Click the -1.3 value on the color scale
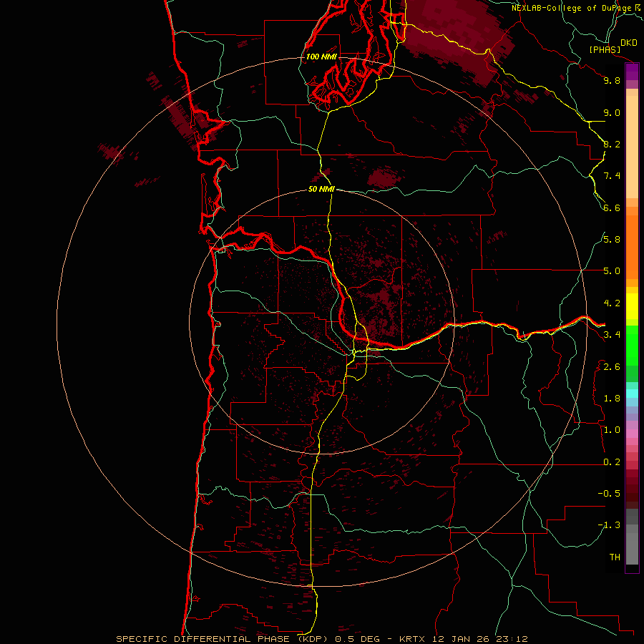 [609, 525]
